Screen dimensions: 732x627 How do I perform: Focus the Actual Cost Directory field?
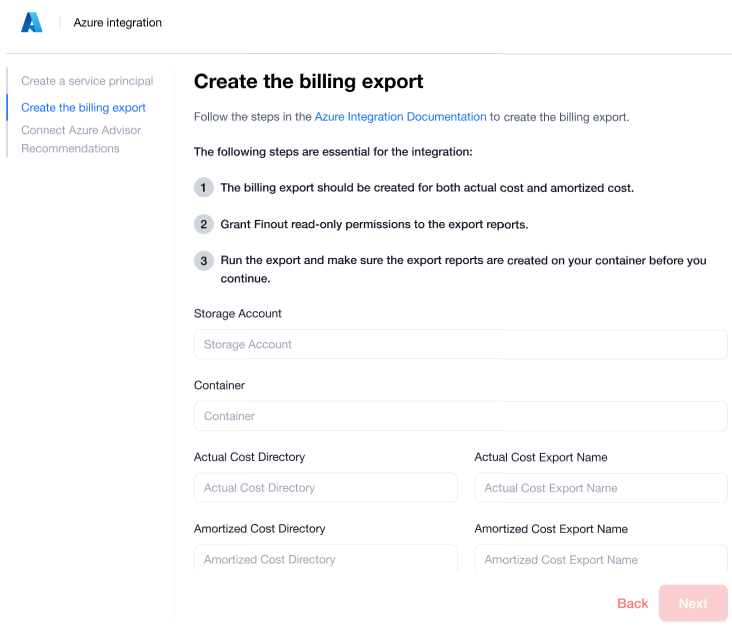click(x=325, y=488)
